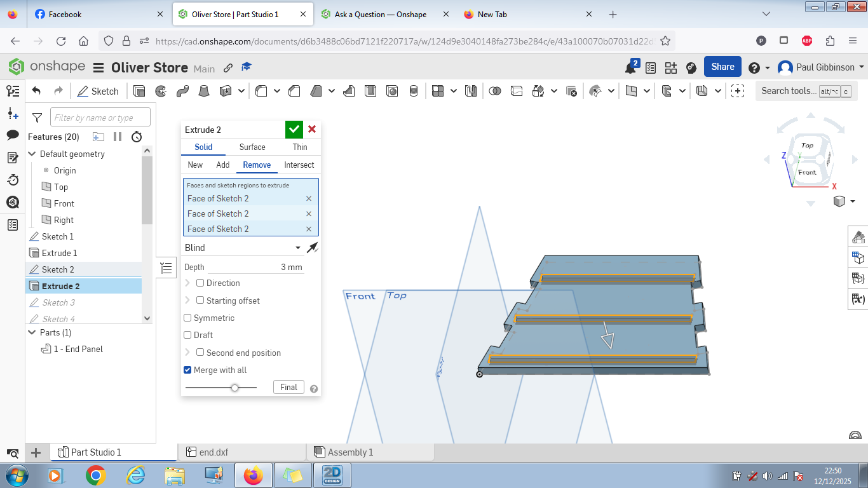
Task: Select the Extrude tool in toolbar
Action: pos(140,91)
